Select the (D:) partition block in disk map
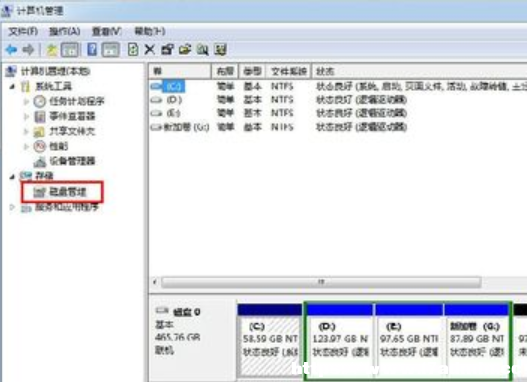 coord(340,340)
